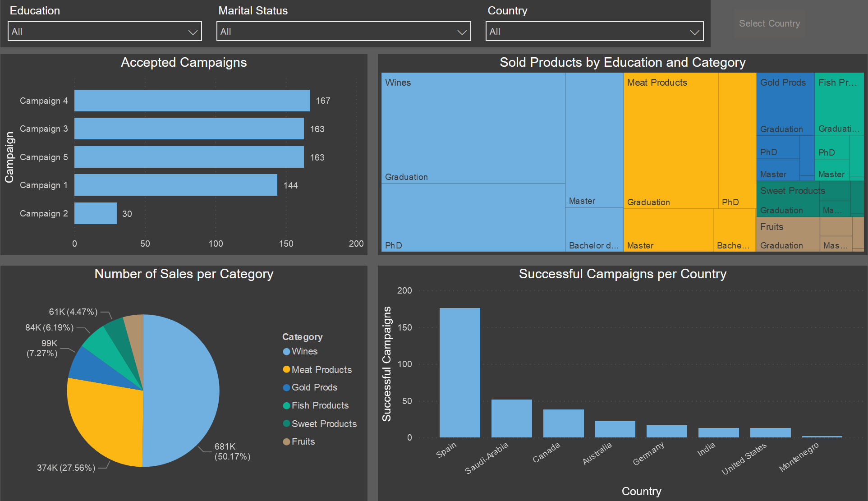Choose Sweet Products in the legend
The height and width of the screenshot is (501, 868).
pos(324,424)
